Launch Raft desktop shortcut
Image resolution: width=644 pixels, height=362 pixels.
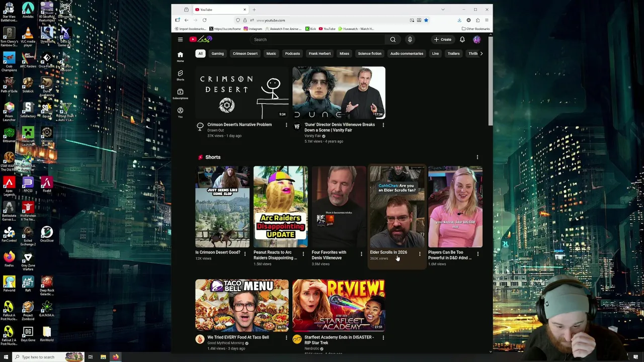[x=28, y=285]
